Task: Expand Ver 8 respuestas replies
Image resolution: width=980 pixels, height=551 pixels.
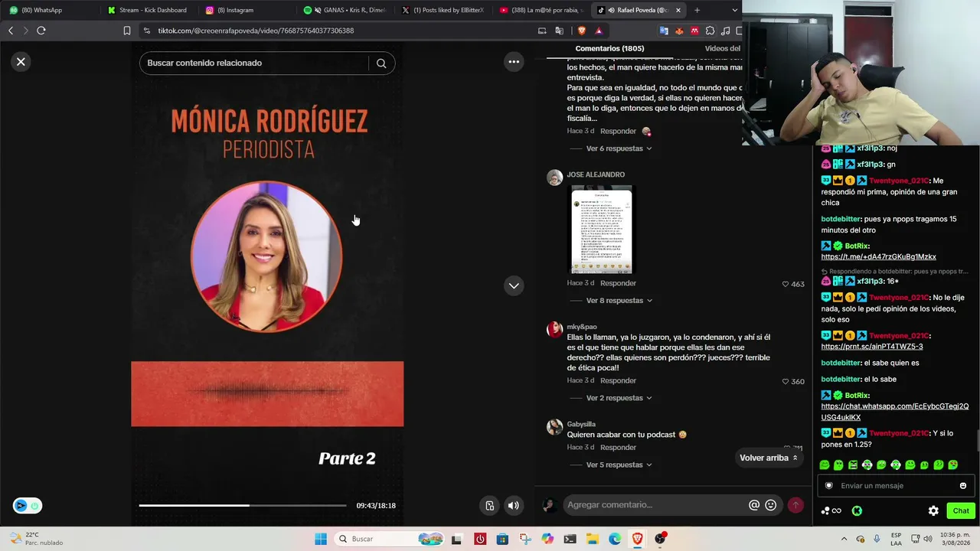Action: (x=619, y=301)
